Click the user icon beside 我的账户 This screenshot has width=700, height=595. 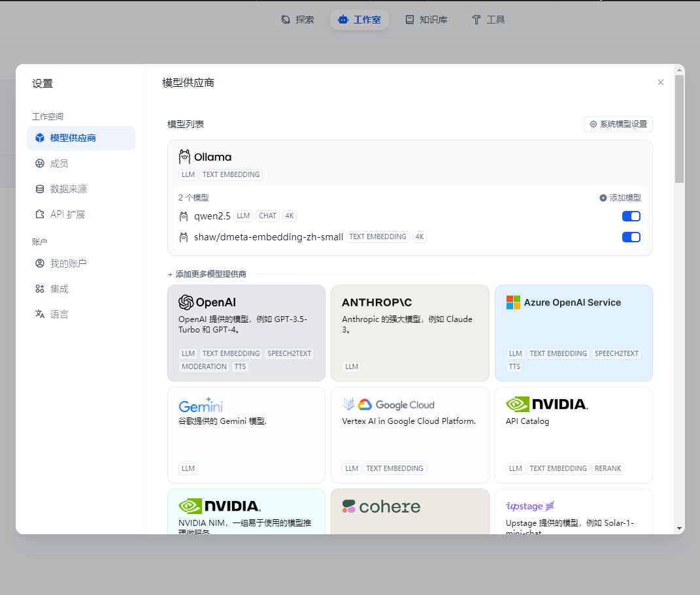pos(40,264)
